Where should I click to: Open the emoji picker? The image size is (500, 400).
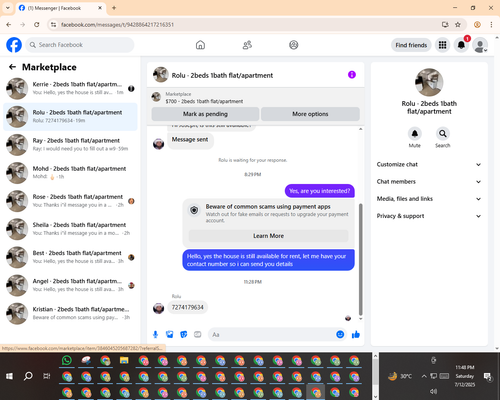point(340,334)
